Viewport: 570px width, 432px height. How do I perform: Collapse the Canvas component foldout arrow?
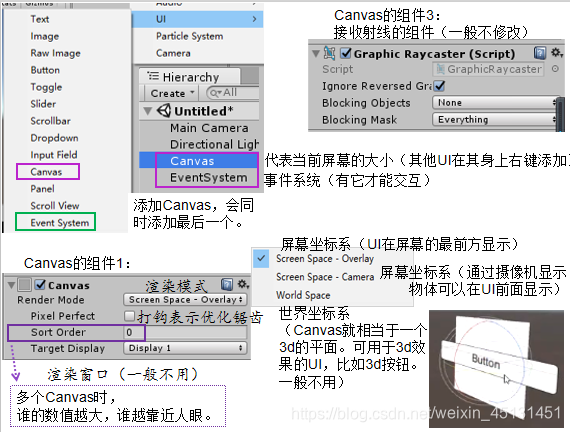pyautogui.click(x=11, y=285)
